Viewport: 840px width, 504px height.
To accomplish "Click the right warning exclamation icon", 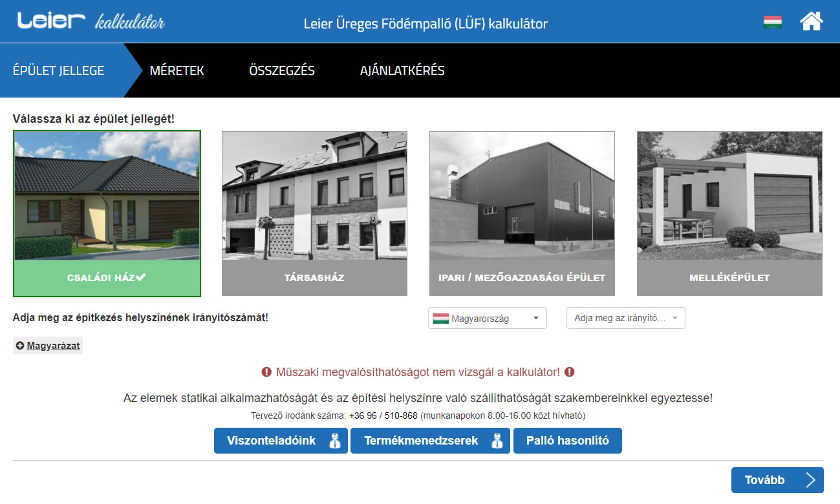I will point(570,372).
